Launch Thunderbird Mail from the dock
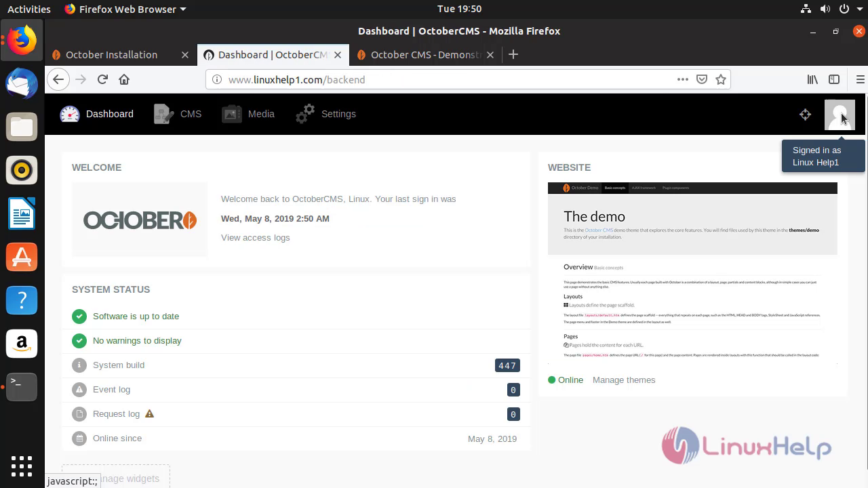The height and width of the screenshot is (488, 868). click(22, 84)
